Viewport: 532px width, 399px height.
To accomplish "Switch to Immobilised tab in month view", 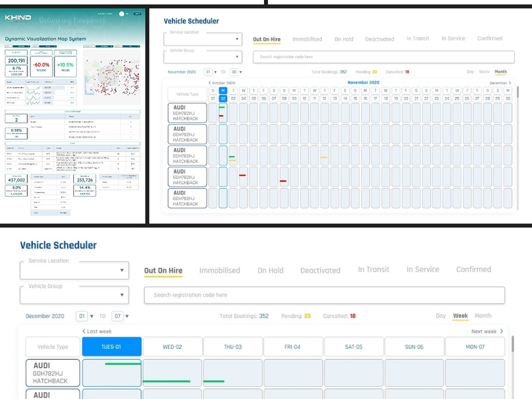I will pos(307,39).
